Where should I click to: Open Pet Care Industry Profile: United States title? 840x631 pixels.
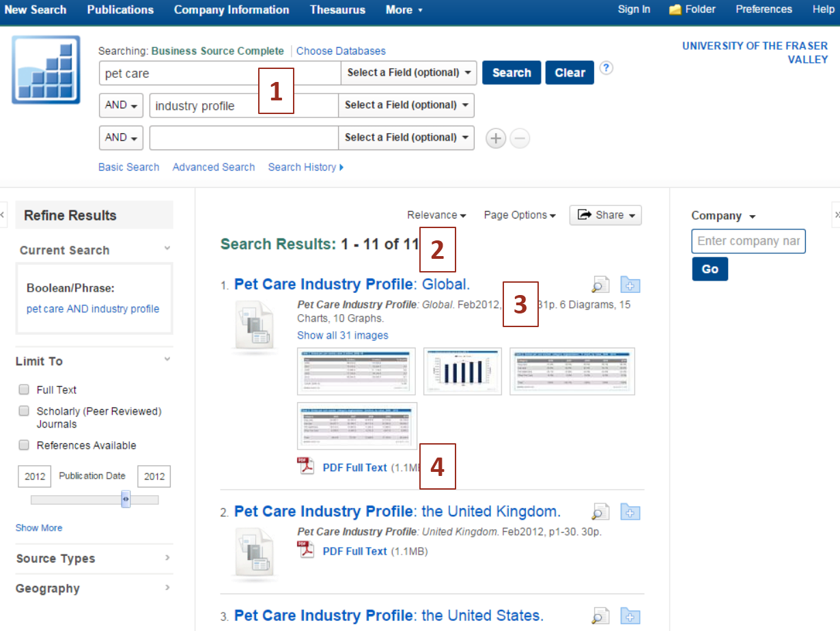click(389, 615)
